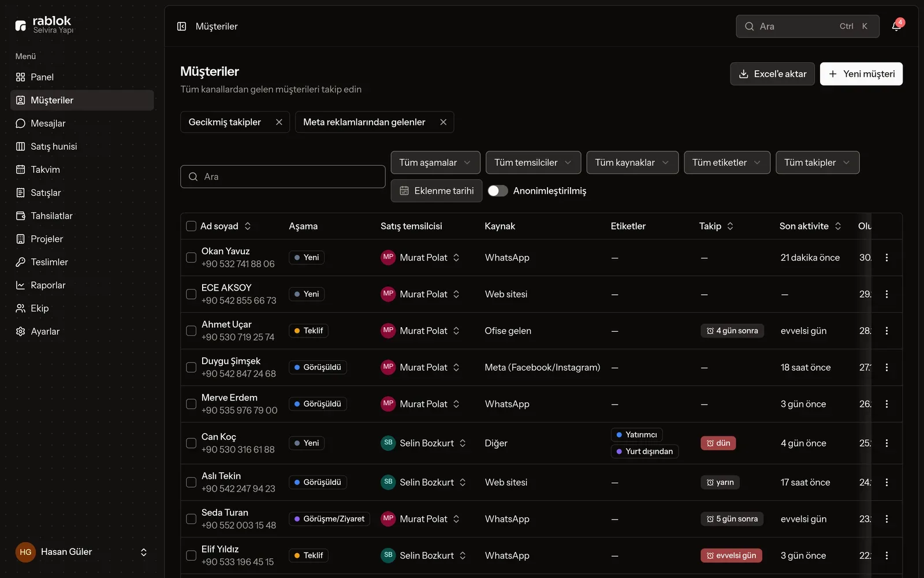924x578 pixels.
Task: Remove the Meta reklamlarından gelenler filter chip
Action: pos(443,122)
